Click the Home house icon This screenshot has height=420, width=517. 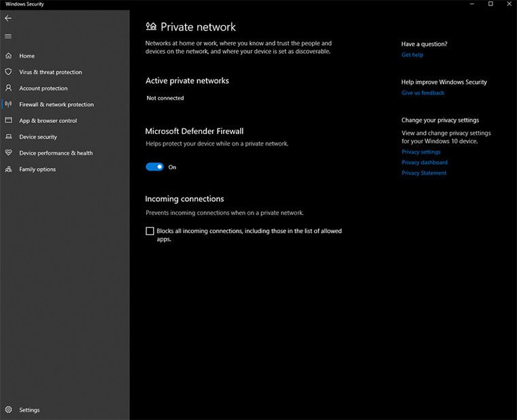(x=9, y=56)
